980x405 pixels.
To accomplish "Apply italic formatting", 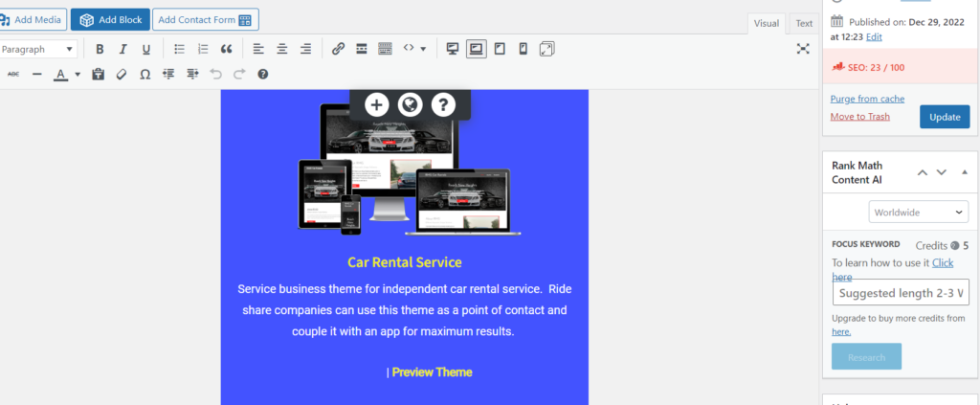I will (122, 49).
